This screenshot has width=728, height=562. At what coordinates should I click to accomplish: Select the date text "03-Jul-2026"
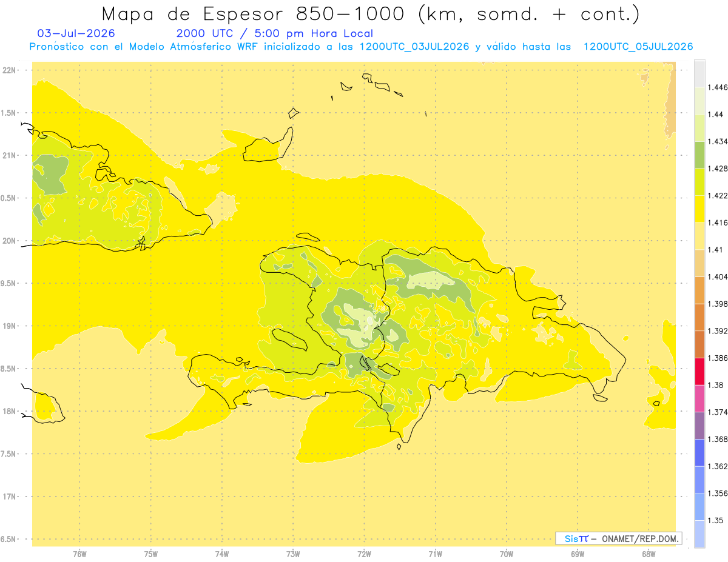(x=75, y=33)
